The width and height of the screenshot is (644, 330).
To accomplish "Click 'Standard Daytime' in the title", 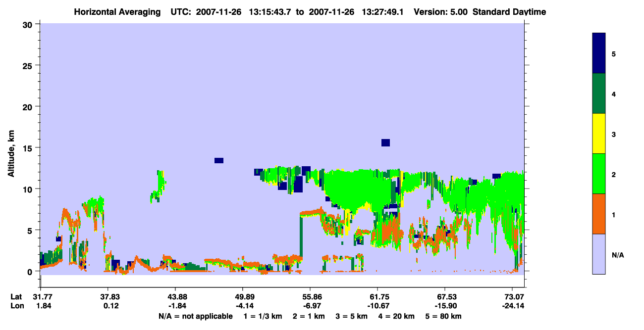I will coord(509,12).
